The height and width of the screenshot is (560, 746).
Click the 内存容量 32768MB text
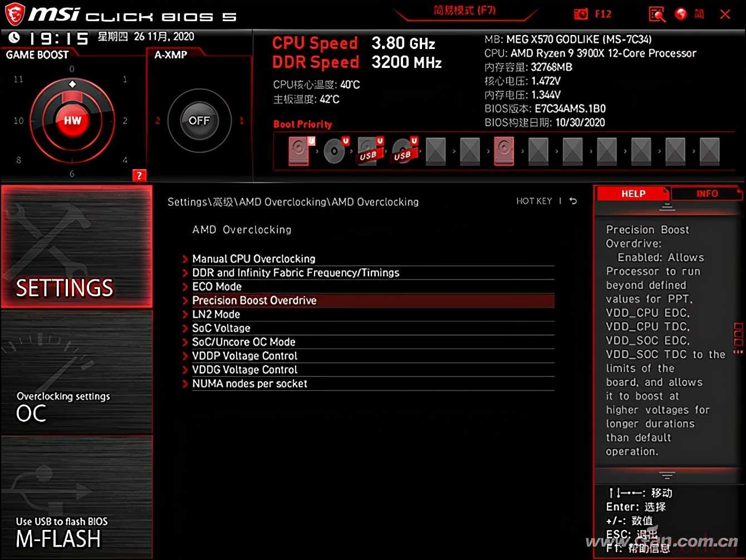[x=528, y=67]
